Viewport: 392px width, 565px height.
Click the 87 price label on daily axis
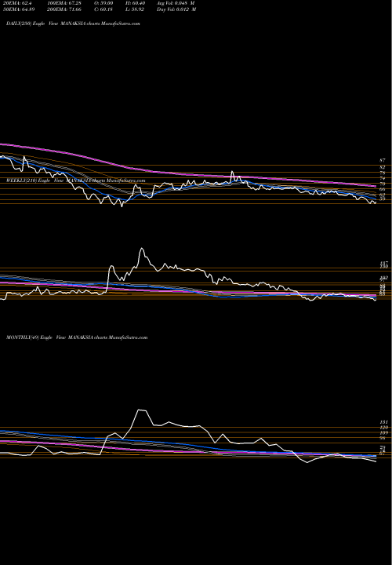[383, 160]
